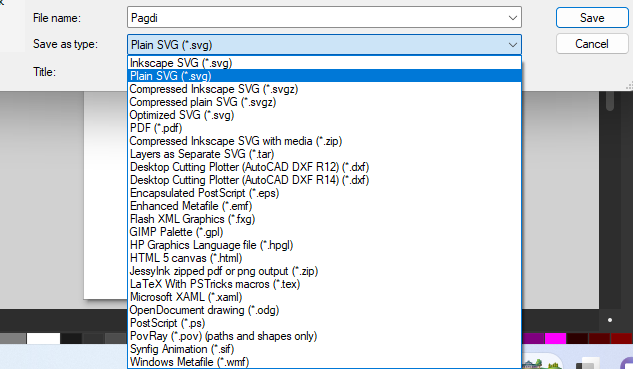633x369 pixels.
Task: Select LaTeX With PSTricks macros (*.tex)
Action: click(x=324, y=284)
